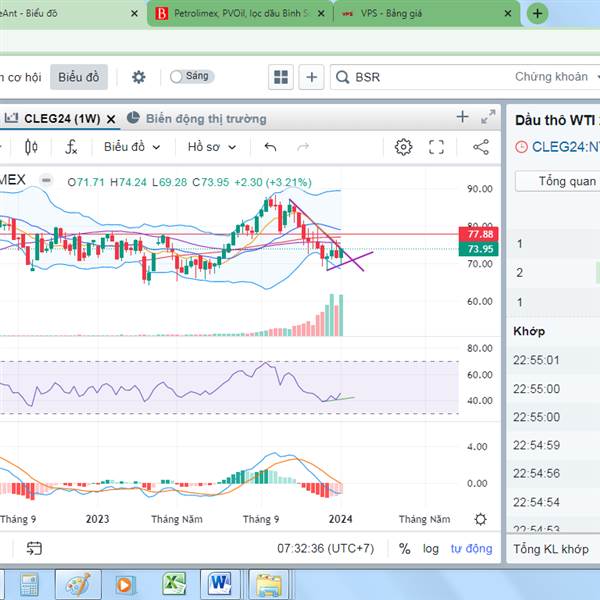600x600 pixels.
Task: Open the candlestick chart type selector
Action: (x=31, y=147)
